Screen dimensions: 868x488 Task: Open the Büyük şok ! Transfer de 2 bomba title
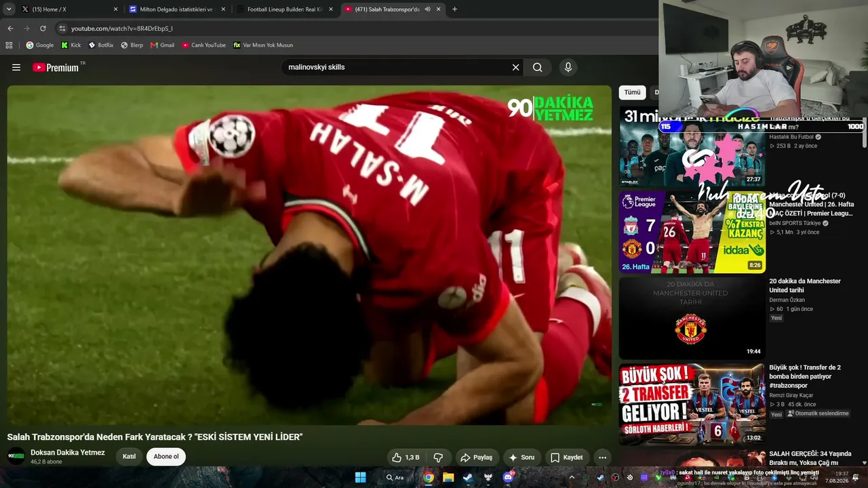coord(806,376)
